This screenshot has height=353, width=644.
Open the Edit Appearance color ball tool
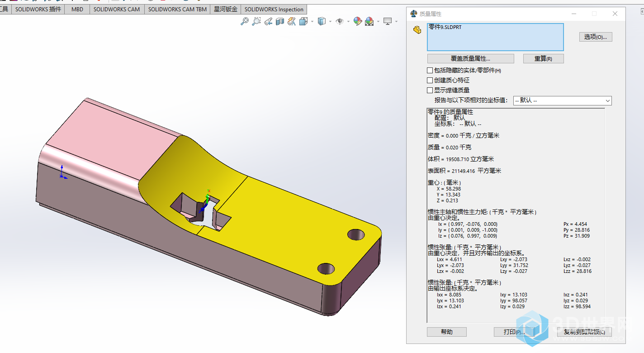[x=358, y=21]
